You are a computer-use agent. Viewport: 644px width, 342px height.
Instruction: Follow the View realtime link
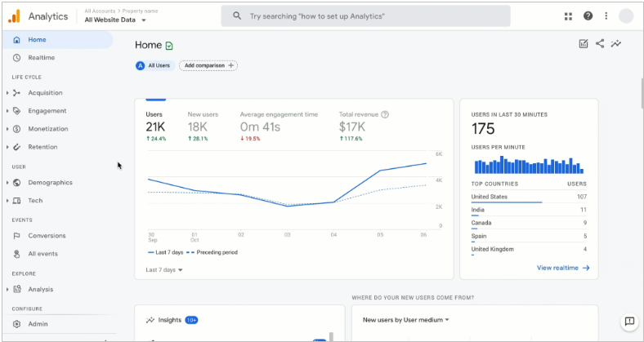(563, 268)
